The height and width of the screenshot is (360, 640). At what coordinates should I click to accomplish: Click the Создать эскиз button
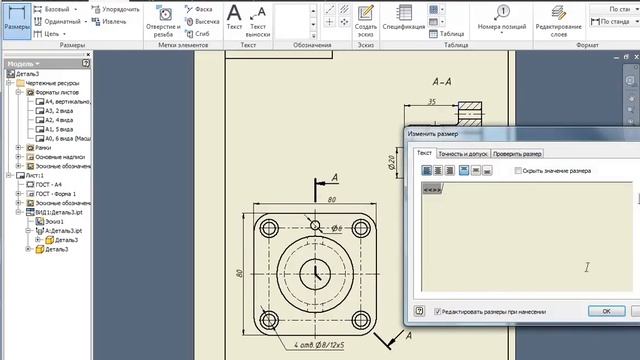tap(366, 21)
